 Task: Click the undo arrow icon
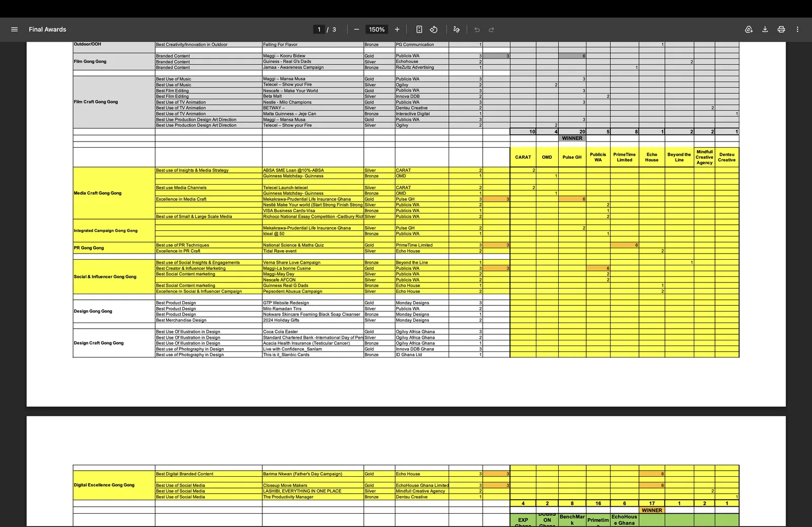coord(477,29)
